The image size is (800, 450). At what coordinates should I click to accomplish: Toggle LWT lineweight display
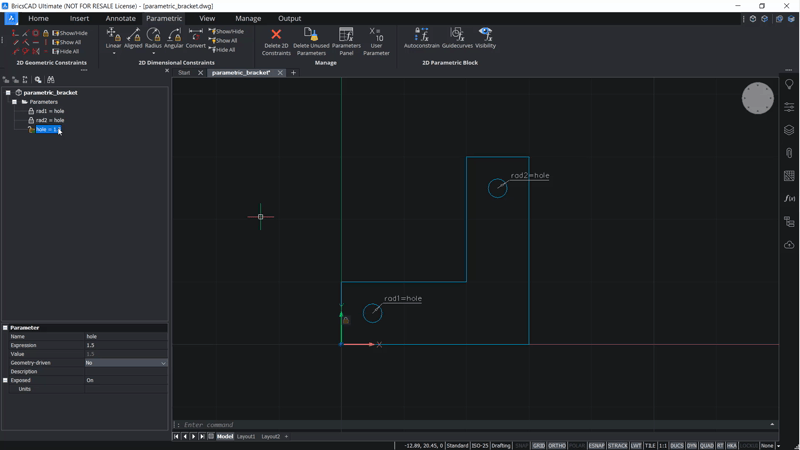(x=636, y=445)
